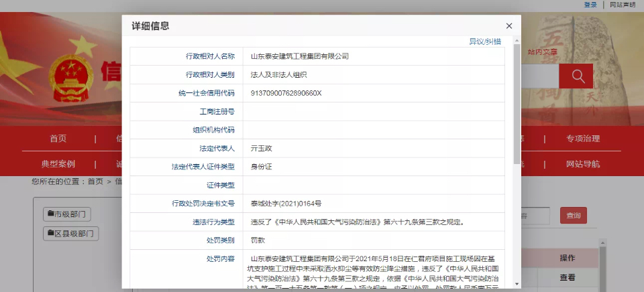The image size is (644, 292).
Task: Click the background list scrollbar up arrow
Action: [x=603, y=244]
